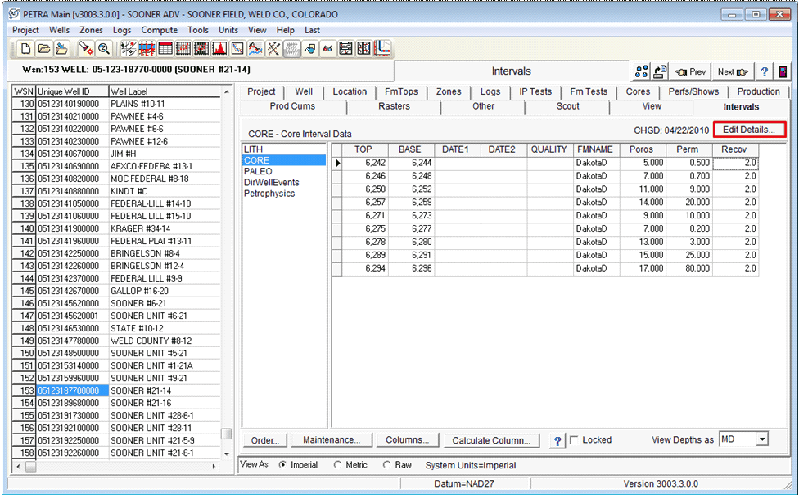Open the histogram module icon
Screen dimensions: 800x496
[x=219, y=48]
